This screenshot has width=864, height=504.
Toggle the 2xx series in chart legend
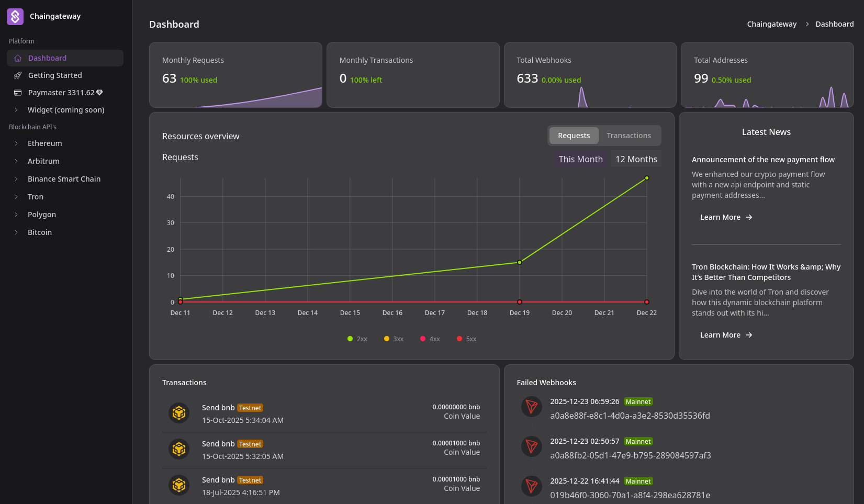(357, 339)
